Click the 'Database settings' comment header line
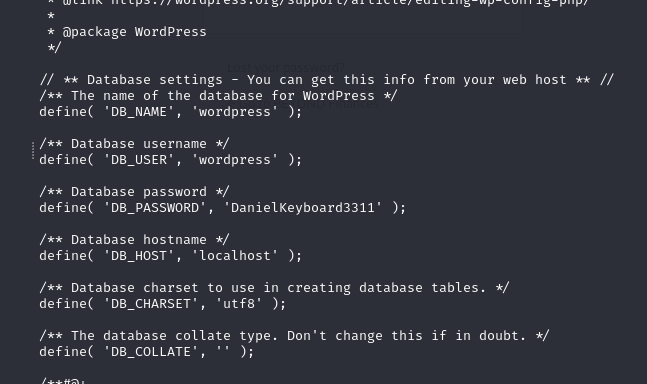The image size is (647, 384). click(x=327, y=80)
